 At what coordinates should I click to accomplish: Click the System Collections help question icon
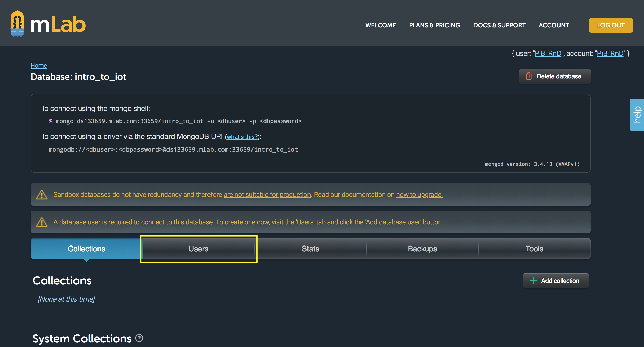point(139,338)
